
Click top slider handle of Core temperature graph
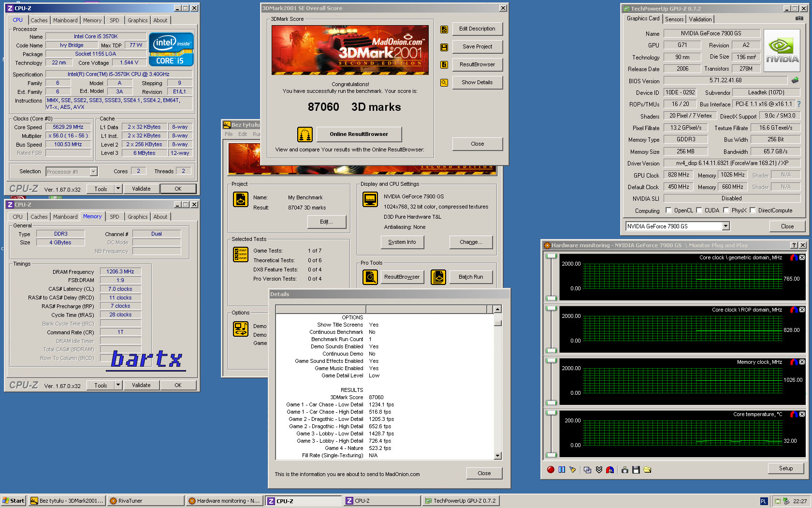(x=551, y=413)
